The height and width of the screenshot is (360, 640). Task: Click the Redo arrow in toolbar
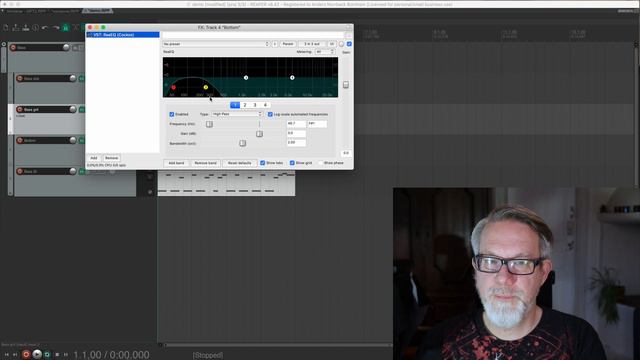point(56,27)
